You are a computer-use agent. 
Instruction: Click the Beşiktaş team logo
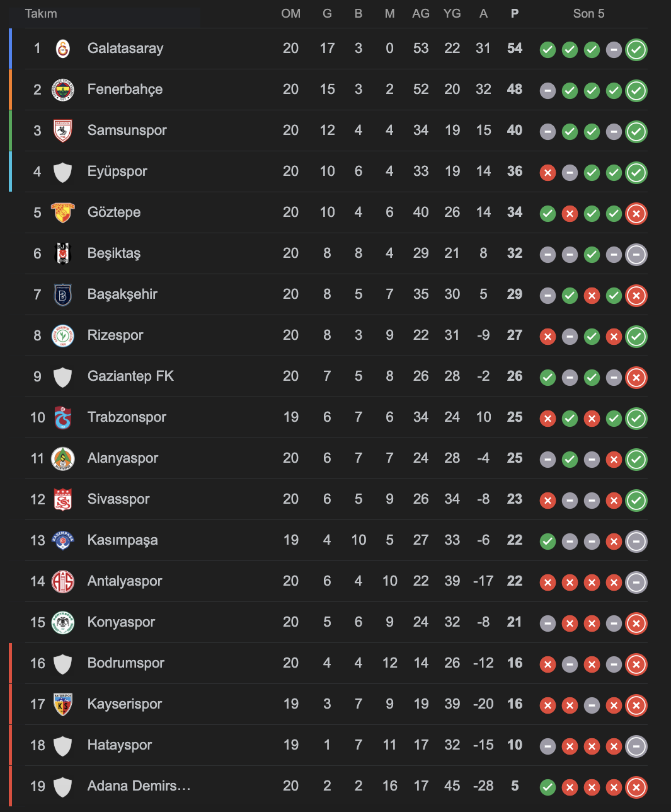point(62,253)
